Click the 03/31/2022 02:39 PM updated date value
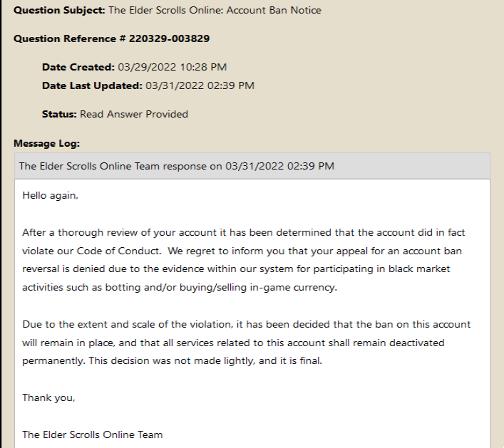 click(200, 86)
